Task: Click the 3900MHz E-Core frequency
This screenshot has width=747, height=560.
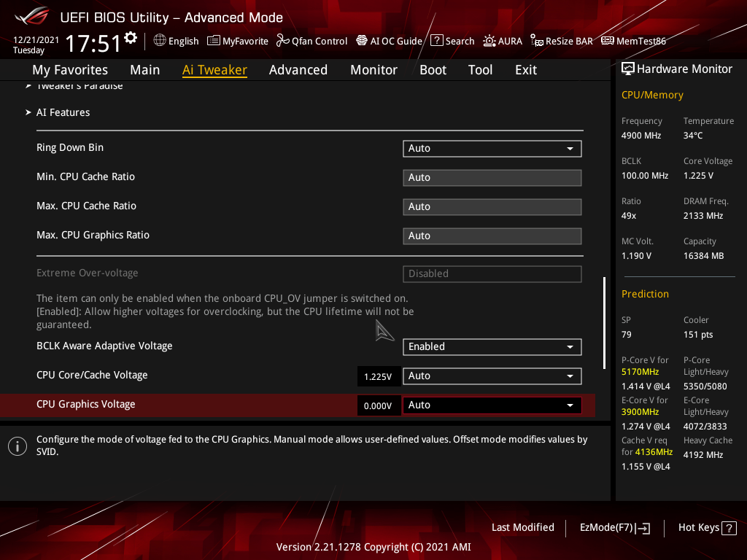Action: tap(640, 412)
